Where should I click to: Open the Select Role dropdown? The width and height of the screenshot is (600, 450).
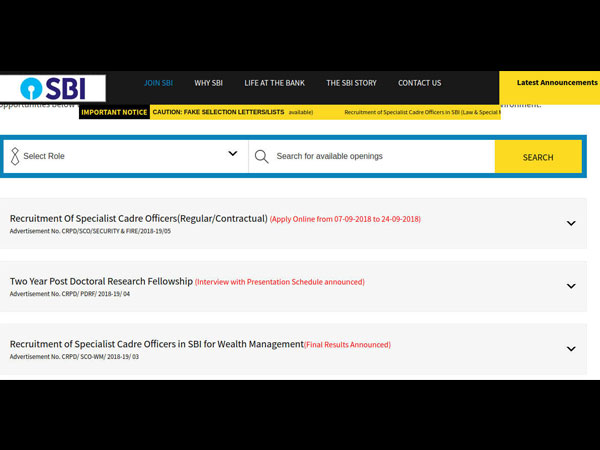[126, 156]
